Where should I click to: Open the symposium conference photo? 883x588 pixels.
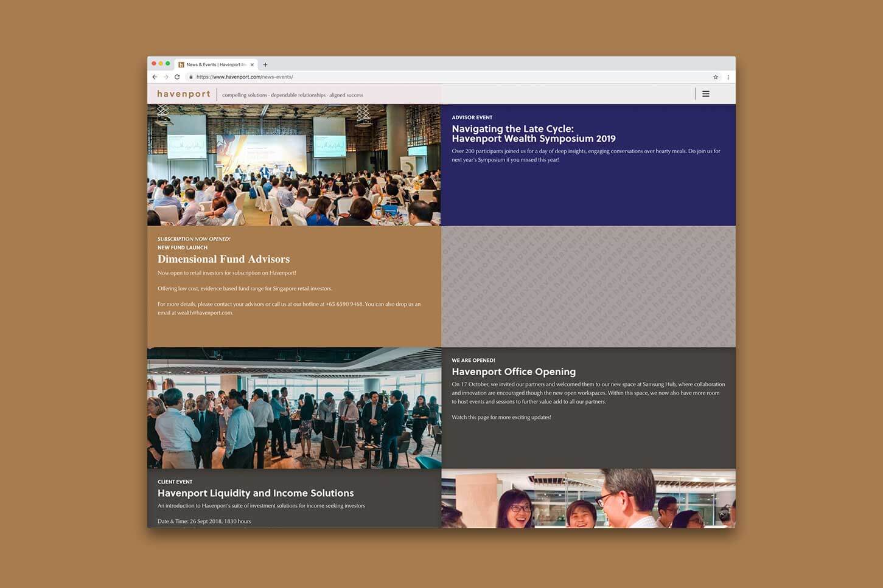click(x=294, y=165)
